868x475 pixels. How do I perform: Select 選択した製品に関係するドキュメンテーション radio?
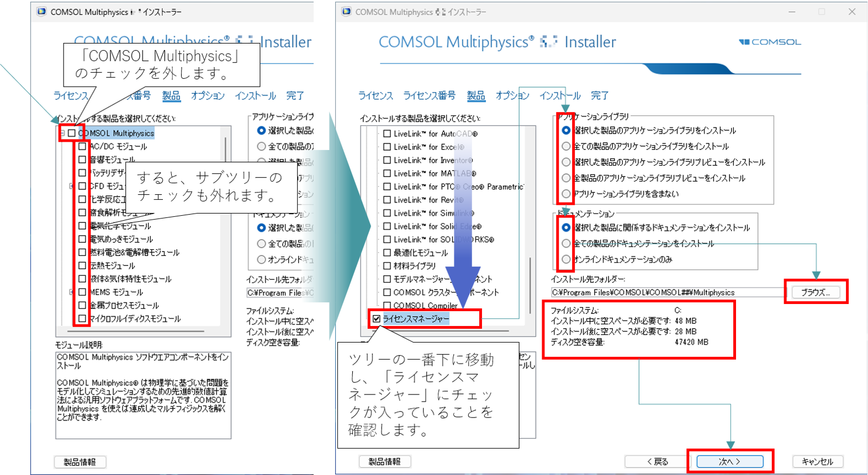(x=566, y=227)
